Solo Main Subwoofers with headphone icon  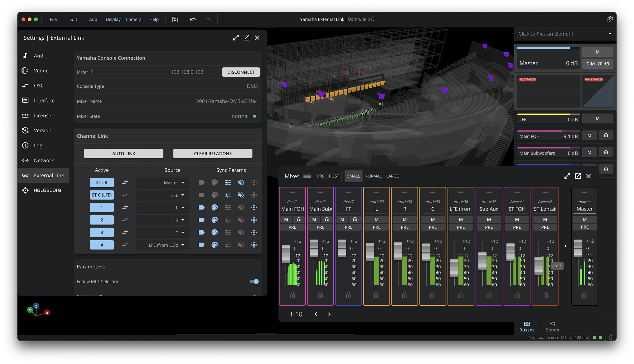pos(606,152)
